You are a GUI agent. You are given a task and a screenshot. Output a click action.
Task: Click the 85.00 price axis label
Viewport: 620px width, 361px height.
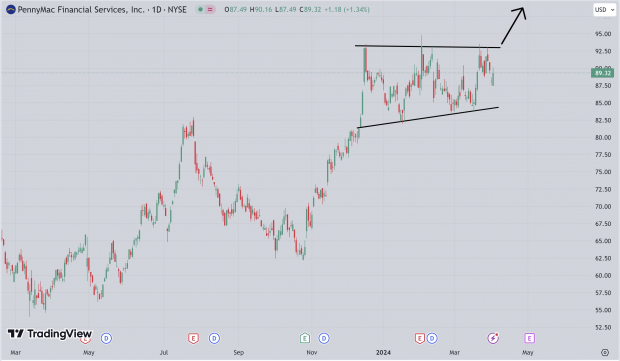[x=603, y=103]
